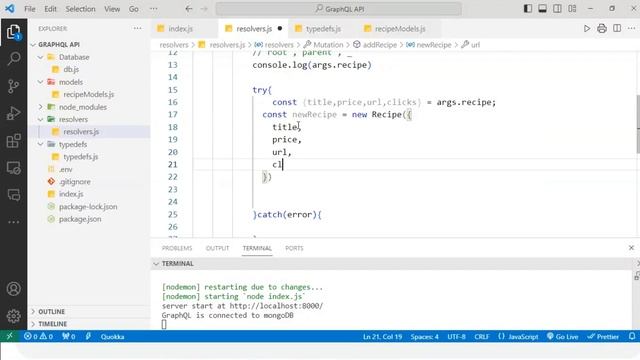Customize layout icon in title bar
Screen dimensions: 640x360
[x=572, y=9]
